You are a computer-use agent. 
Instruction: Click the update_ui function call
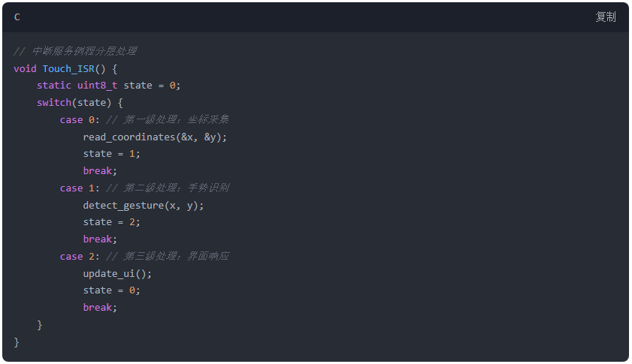click(117, 274)
